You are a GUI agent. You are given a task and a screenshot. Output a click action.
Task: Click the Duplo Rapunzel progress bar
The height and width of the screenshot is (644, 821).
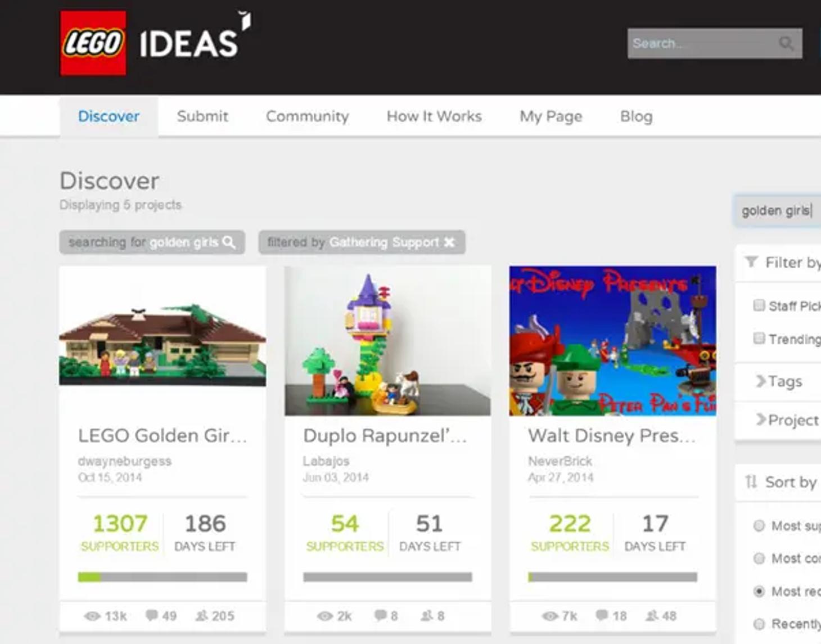[x=387, y=577]
